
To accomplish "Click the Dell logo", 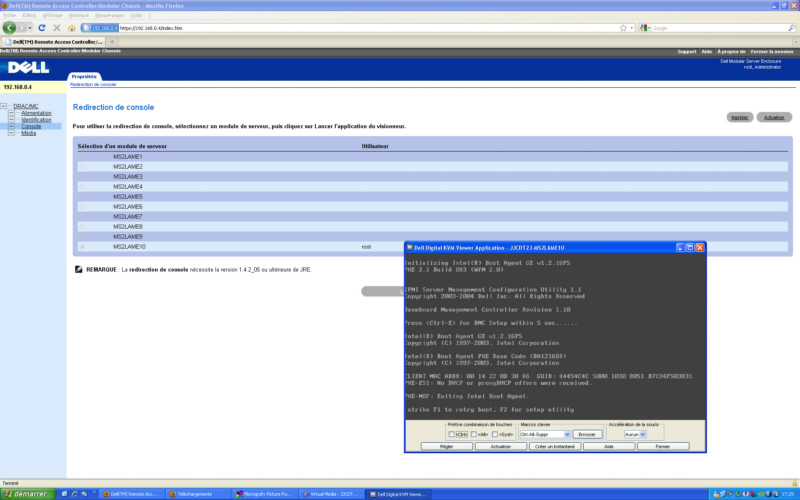I will click(29, 67).
